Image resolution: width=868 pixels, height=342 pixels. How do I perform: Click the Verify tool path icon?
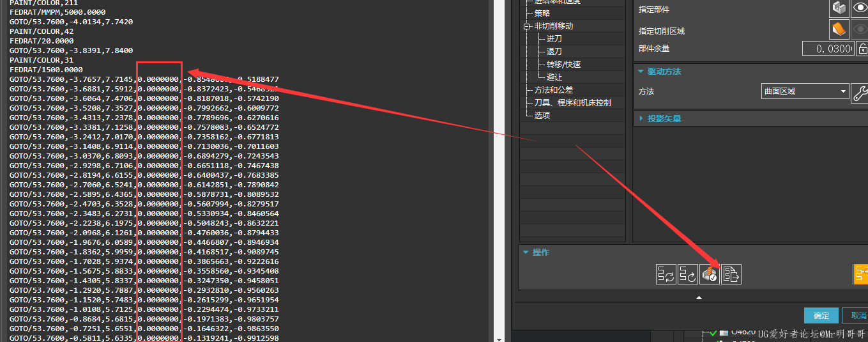pyautogui.click(x=710, y=274)
